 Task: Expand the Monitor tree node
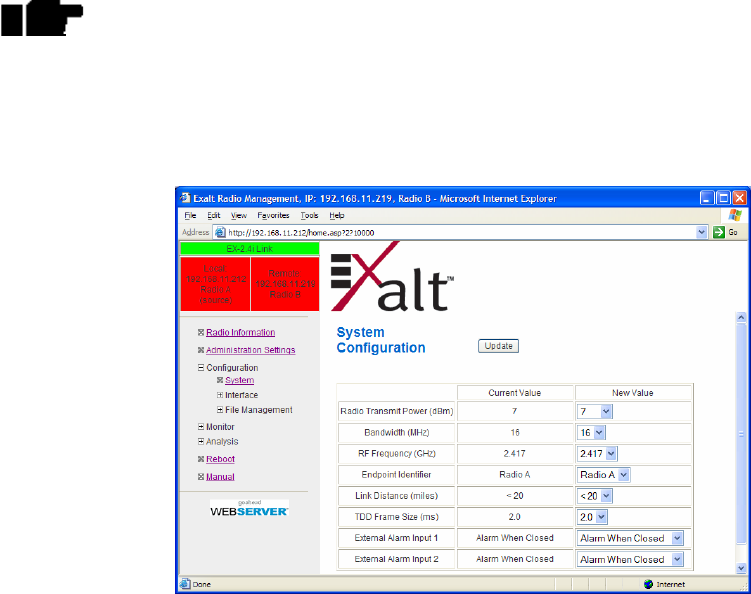click(x=201, y=426)
